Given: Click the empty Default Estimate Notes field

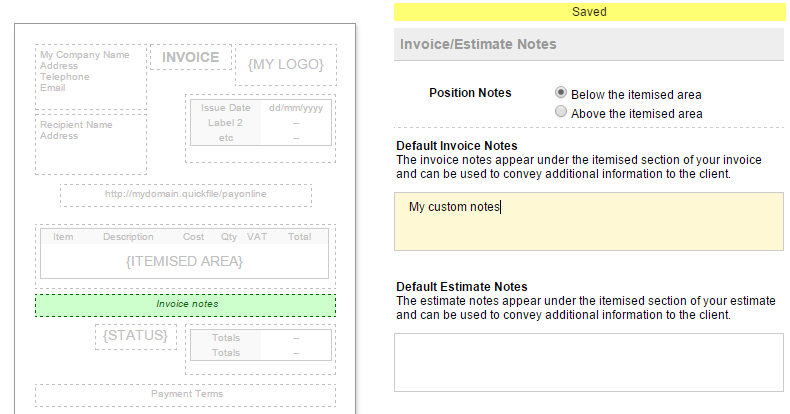Looking at the screenshot, I should [588, 361].
